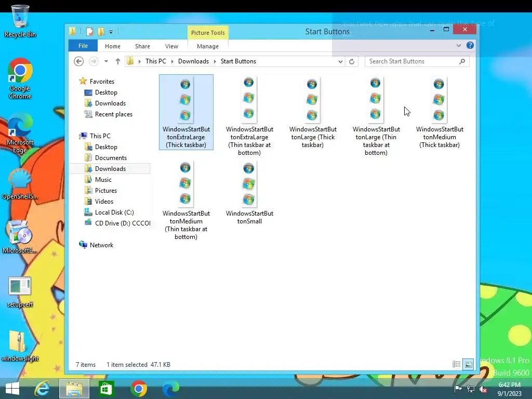Select Network in the navigation pane
Viewport: 532px width, 399px height.
(x=96, y=245)
